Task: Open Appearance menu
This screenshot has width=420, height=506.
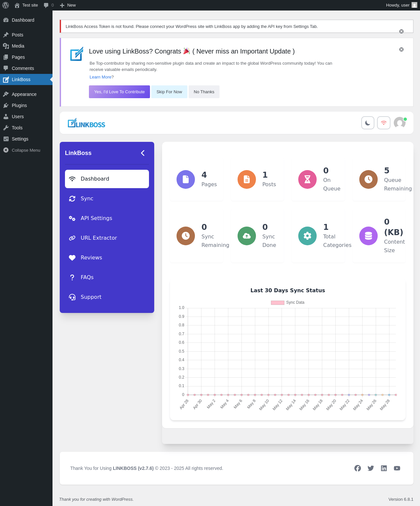Action: 26,94
